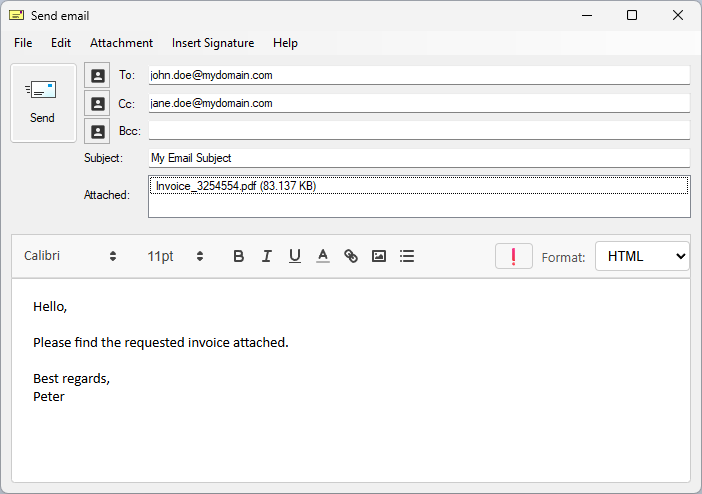Pick a font color
The width and height of the screenshot is (702, 494).
click(x=322, y=256)
